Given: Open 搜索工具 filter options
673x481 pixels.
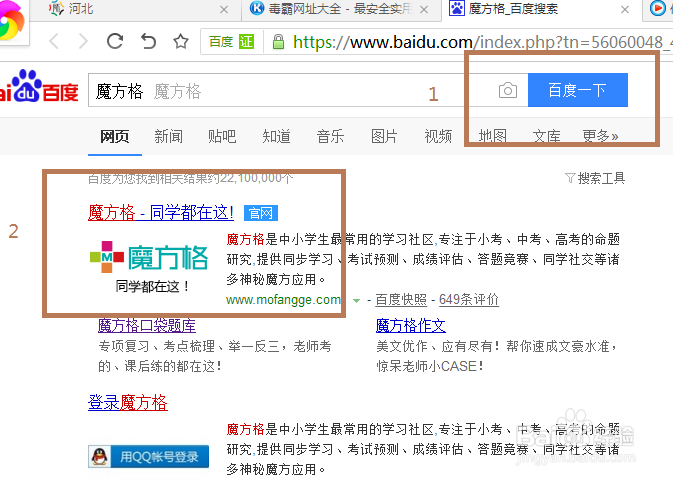Looking at the screenshot, I should pyautogui.click(x=595, y=178).
